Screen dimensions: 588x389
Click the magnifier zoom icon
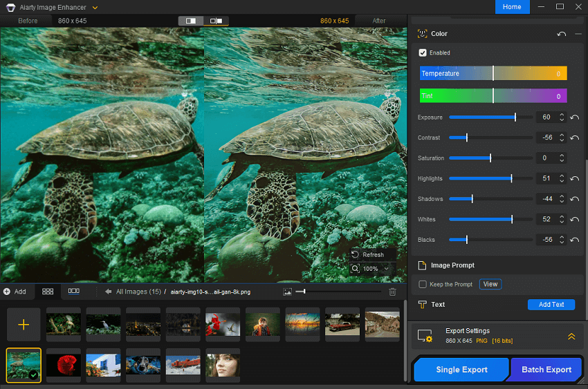[355, 269]
